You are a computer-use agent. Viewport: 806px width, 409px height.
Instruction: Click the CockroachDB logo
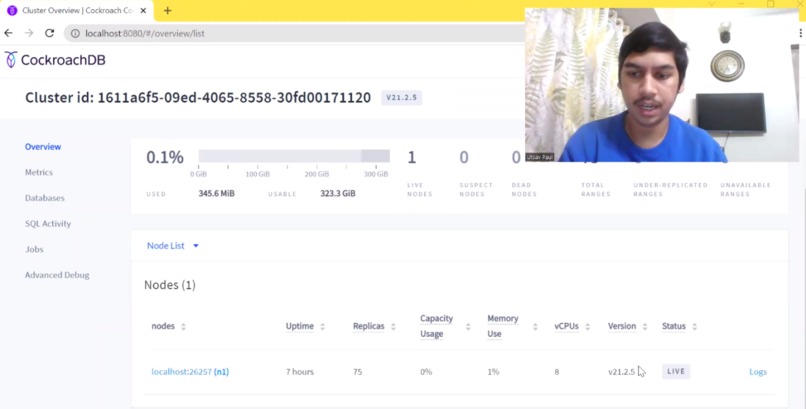pyautogui.click(x=55, y=60)
